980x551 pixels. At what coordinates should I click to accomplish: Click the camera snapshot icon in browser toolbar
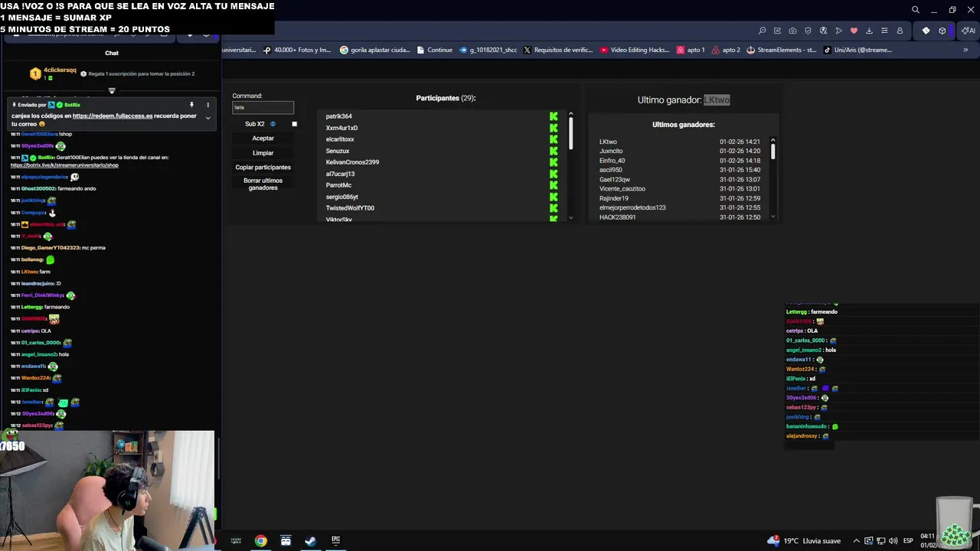(x=792, y=31)
